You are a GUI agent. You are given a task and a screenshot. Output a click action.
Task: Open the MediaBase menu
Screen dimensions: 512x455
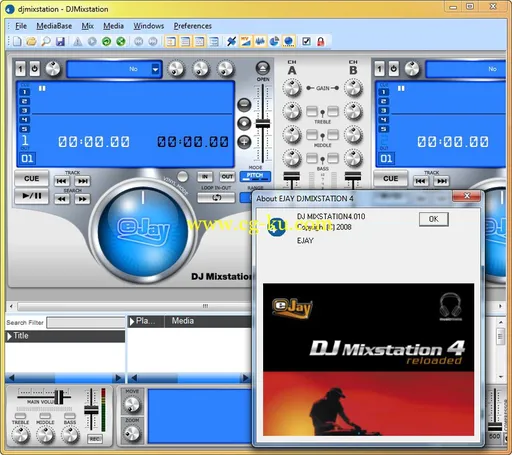pos(54,26)
